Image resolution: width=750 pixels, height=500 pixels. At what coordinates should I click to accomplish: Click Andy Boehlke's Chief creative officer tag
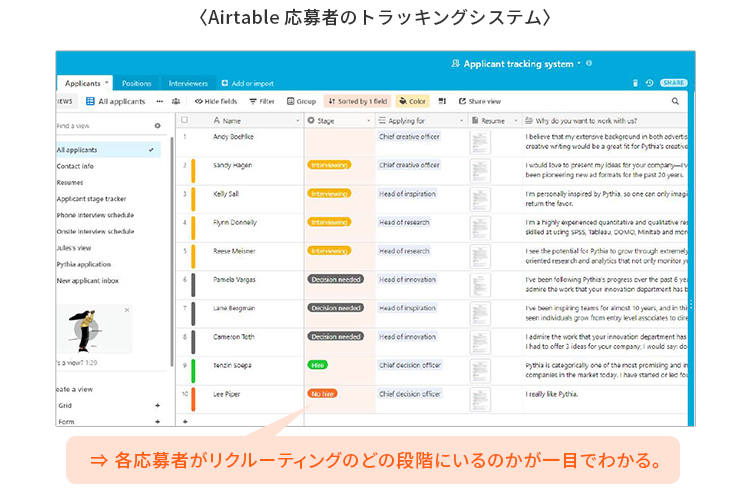click(x=409, y=136)
